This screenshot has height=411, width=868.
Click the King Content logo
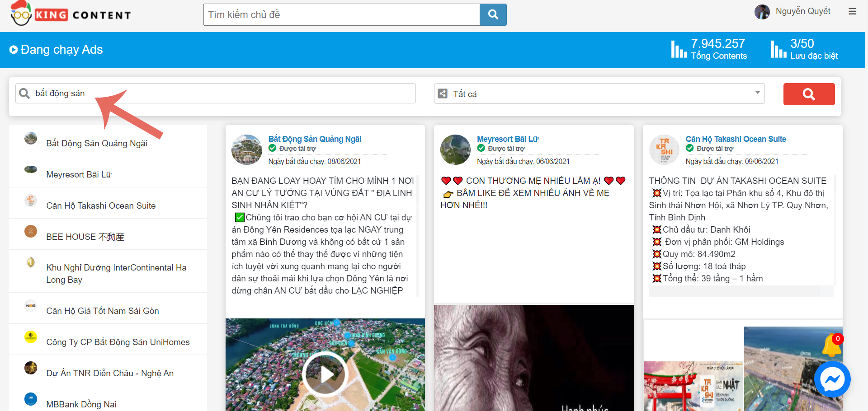pos(71,14)
